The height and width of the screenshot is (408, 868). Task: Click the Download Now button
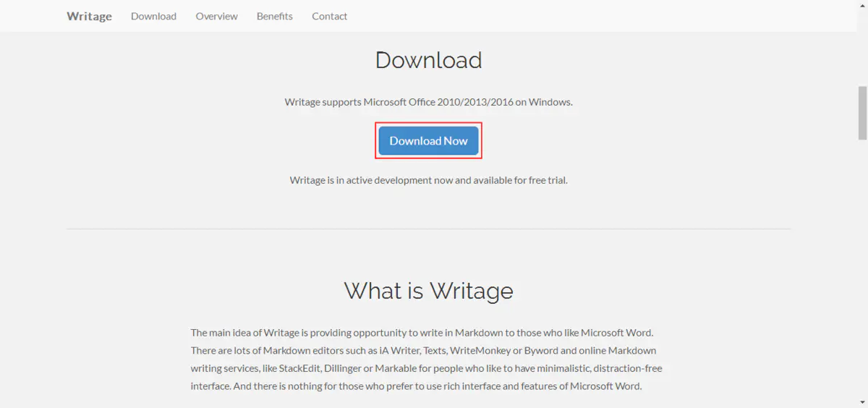coord(429,140)
